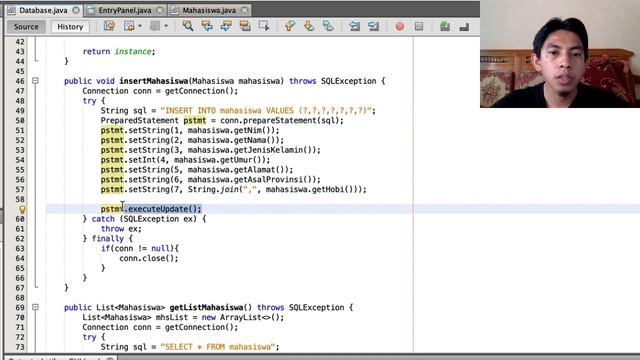Click line number 49 in gutter
Image resolution: width=640 pixels, height=360 pixels.
(x=20, y=111)
